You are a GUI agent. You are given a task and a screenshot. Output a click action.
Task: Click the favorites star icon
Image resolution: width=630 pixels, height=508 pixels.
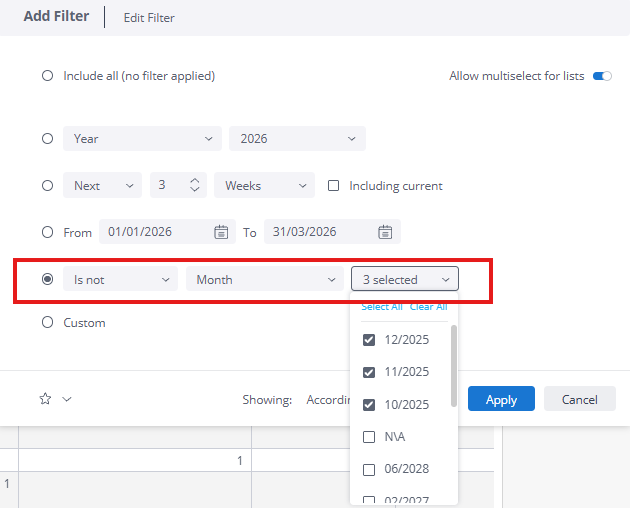click(x=45, y=399)
